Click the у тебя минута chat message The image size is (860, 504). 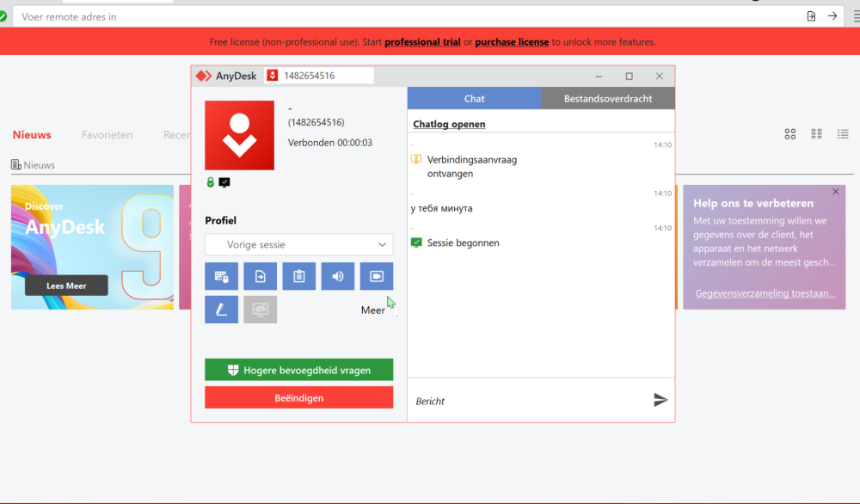(x=441, y=208)
